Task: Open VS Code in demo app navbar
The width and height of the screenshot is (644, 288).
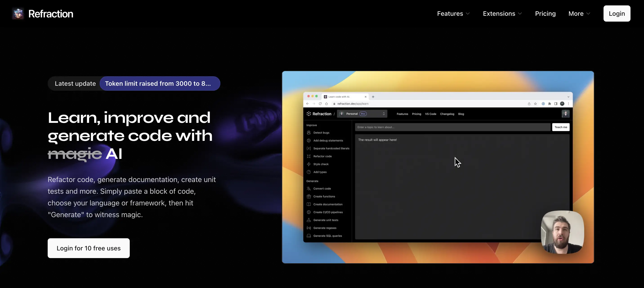Action: tap(431, 114)
